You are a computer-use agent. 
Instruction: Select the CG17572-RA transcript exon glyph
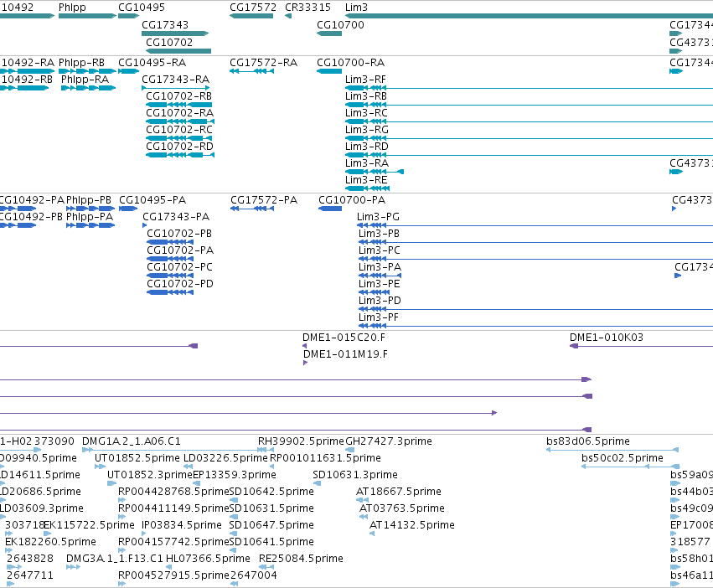click(x=252, y=71)
